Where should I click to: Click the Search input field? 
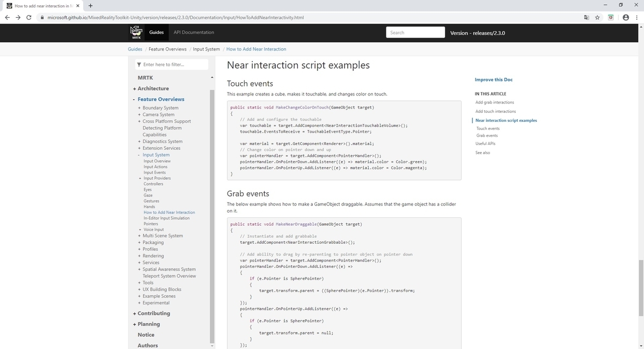click(x=415, y=32)
